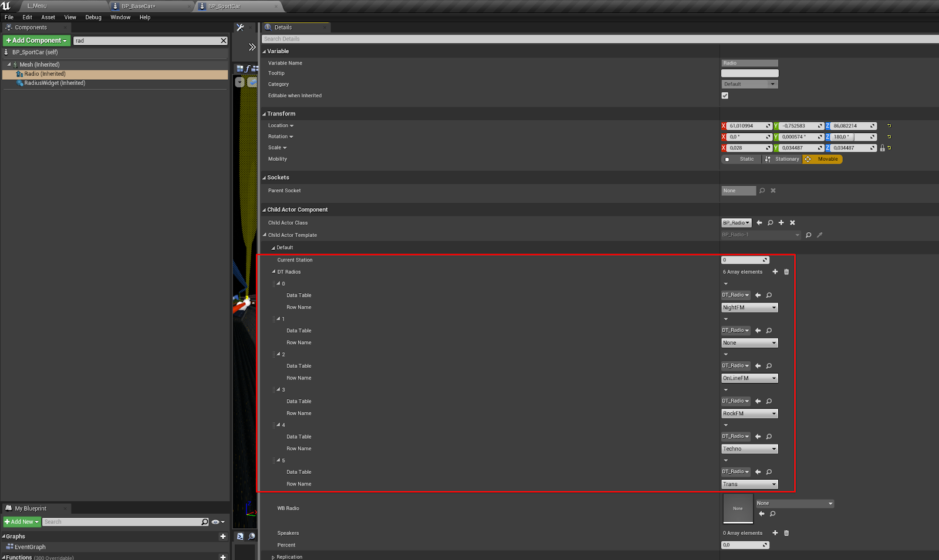Browse for a Parent Socket
This screenshot has height=560, width=939.
(x=762, y=191)
